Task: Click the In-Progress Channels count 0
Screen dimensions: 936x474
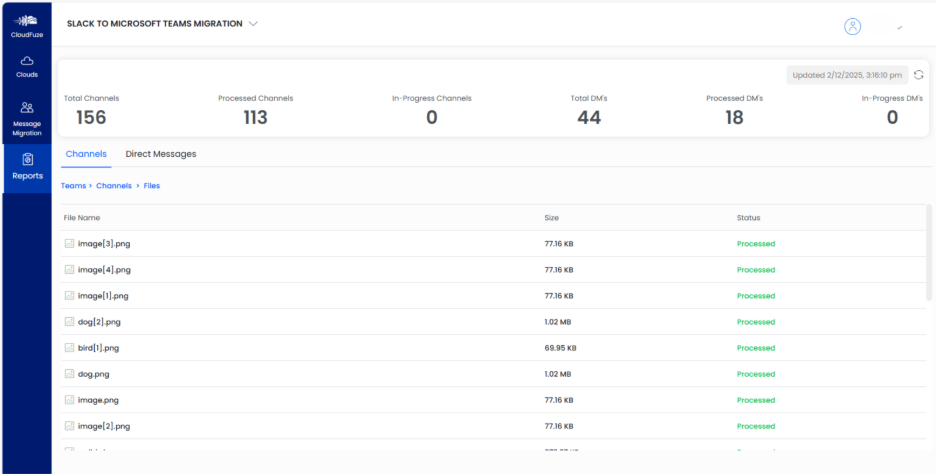Action: pyautogui.click(x=432, y=118)
